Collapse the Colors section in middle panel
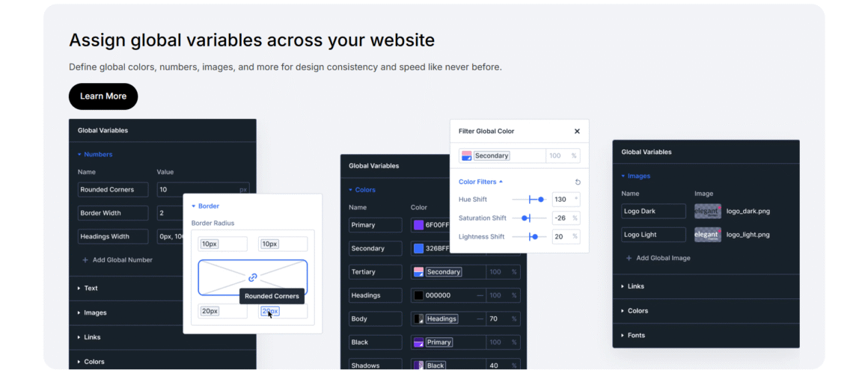The height and width of the screenshot is (373, 868). (x=362, y=190)
